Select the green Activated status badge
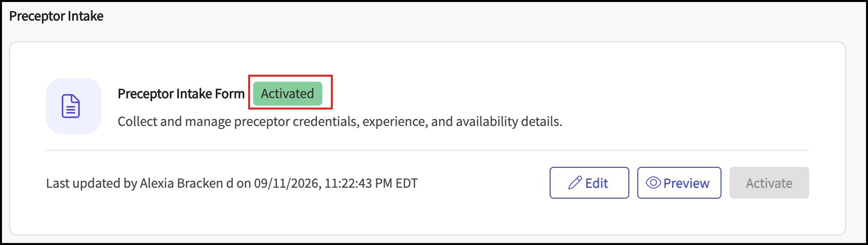The height and width of the screenshot is (245, 868). [x=288, y=94]
